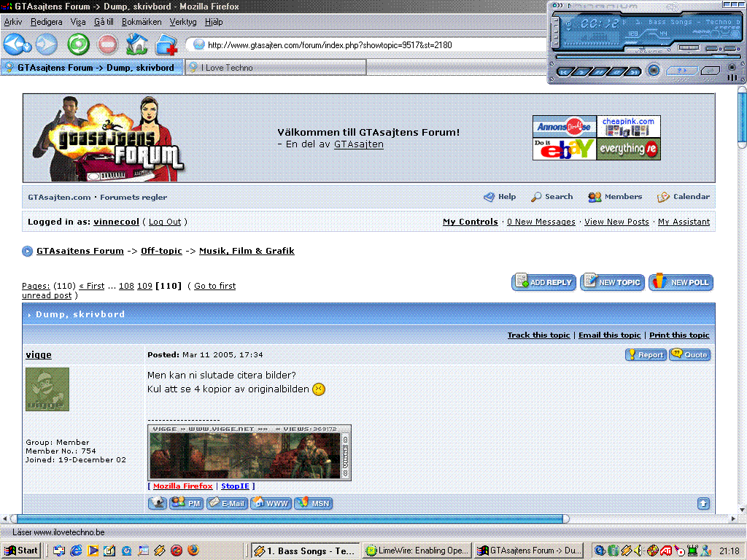The height and width of the screenshot is (560, 747).
Task: Open the Bokmärken menu
Action: click(142, 22)
